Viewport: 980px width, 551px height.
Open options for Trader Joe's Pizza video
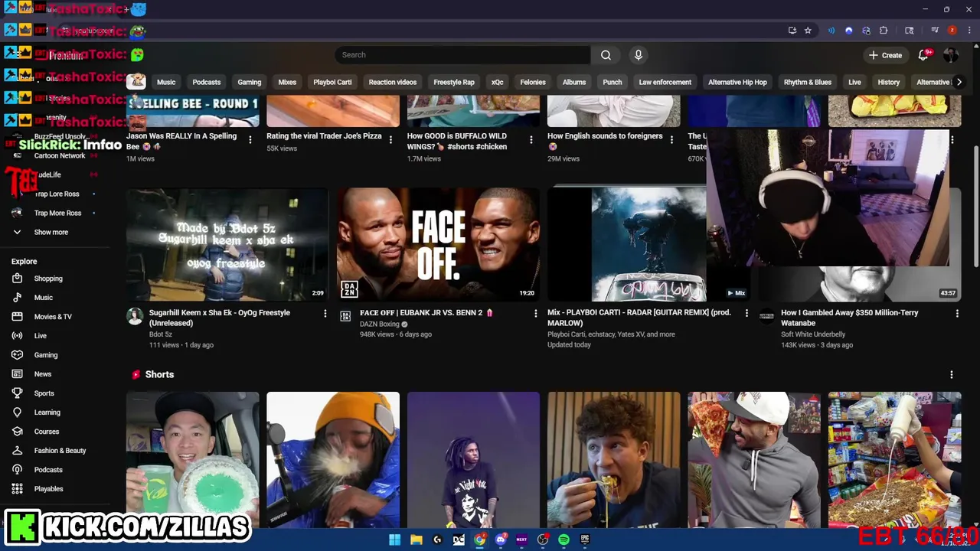[x=390, y=139]
